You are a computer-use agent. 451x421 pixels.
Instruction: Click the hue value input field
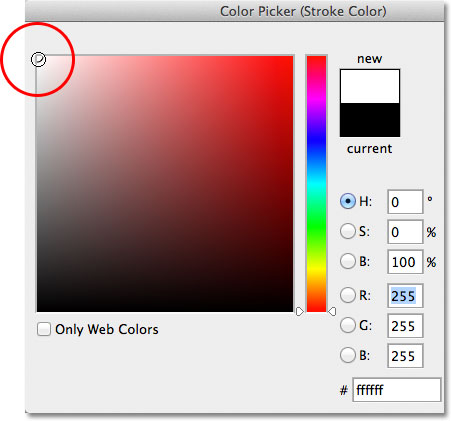(x=405, y=202)
